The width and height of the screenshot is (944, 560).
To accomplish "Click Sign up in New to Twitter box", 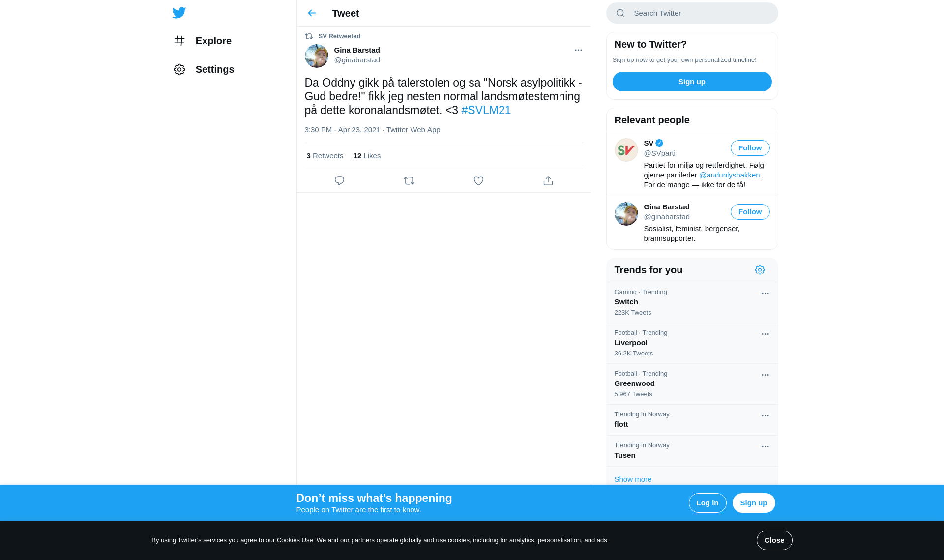I will tap(692, 82).
